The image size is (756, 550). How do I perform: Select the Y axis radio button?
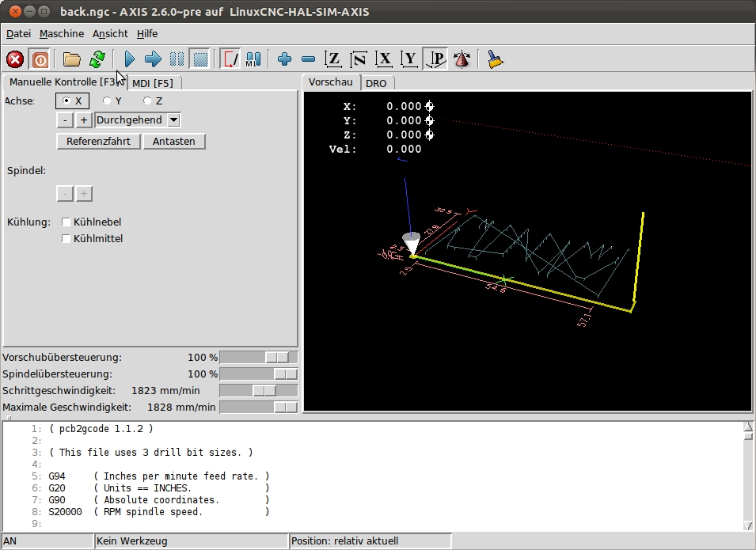point(107,101)
